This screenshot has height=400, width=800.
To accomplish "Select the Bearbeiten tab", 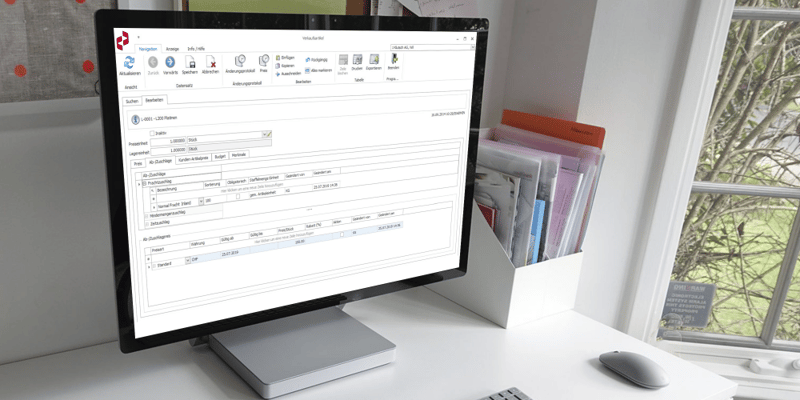I will 154,101.
